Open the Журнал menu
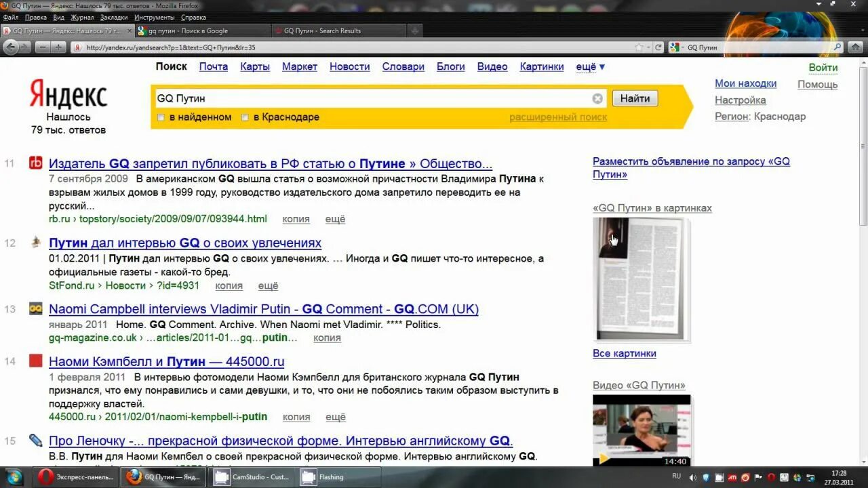The image size is (868, 488). point(82,17)
